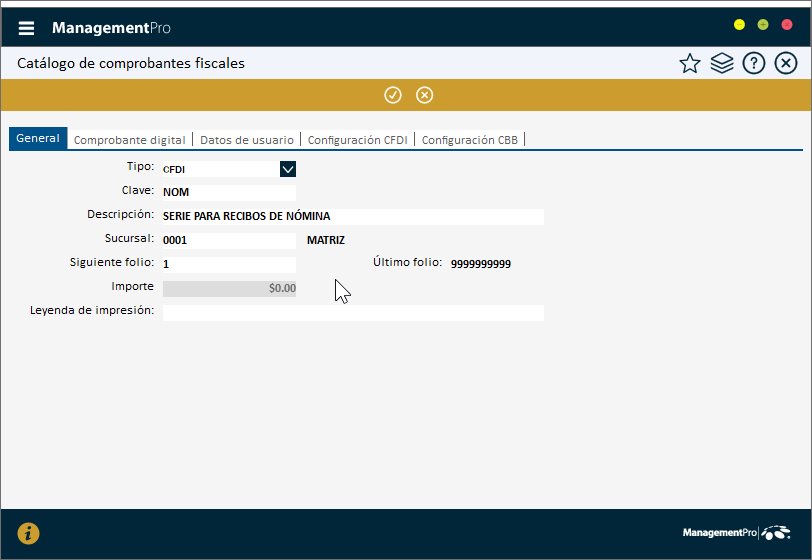
Task: Click the Sucursal field containing 0001
Action: (x=229, y=241)
